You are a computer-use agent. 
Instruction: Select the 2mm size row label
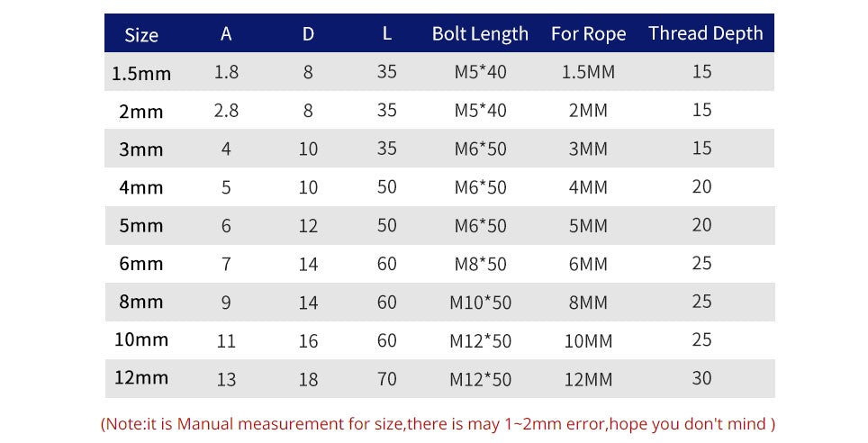tap(141, 112)
